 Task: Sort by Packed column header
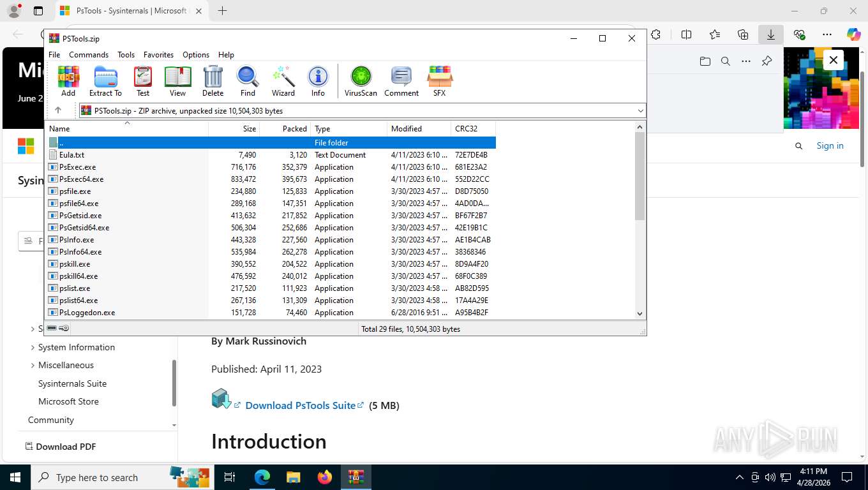click(285, 128)
